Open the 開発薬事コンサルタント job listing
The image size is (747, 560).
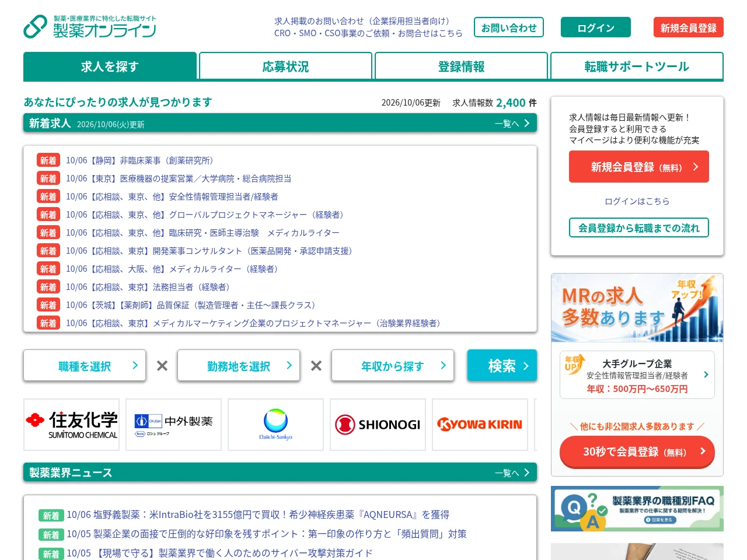pos(211,251)
